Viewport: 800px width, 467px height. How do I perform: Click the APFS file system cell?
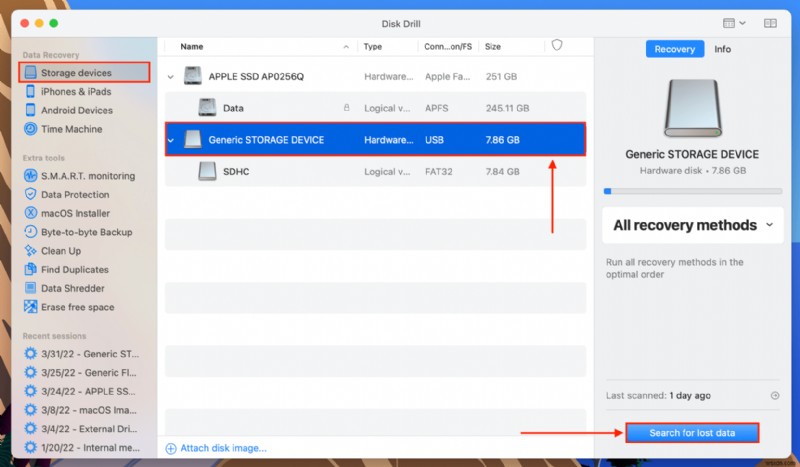[x=437, y=108]
